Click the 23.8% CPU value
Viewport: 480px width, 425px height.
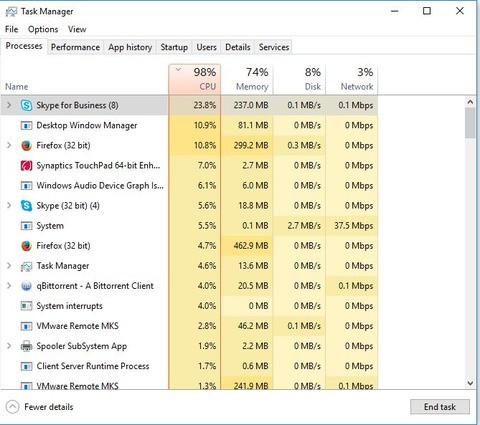(205, 105)
